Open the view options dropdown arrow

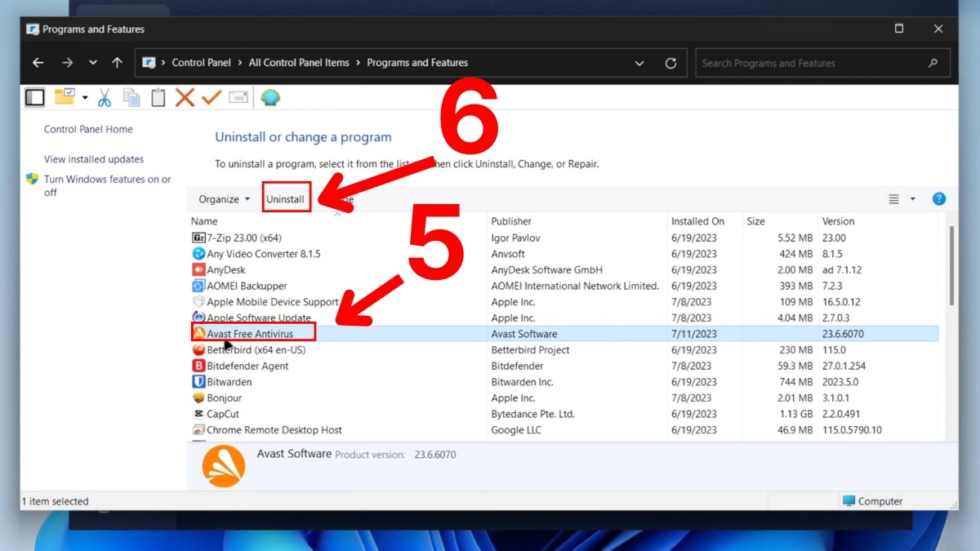pos(913,199)
